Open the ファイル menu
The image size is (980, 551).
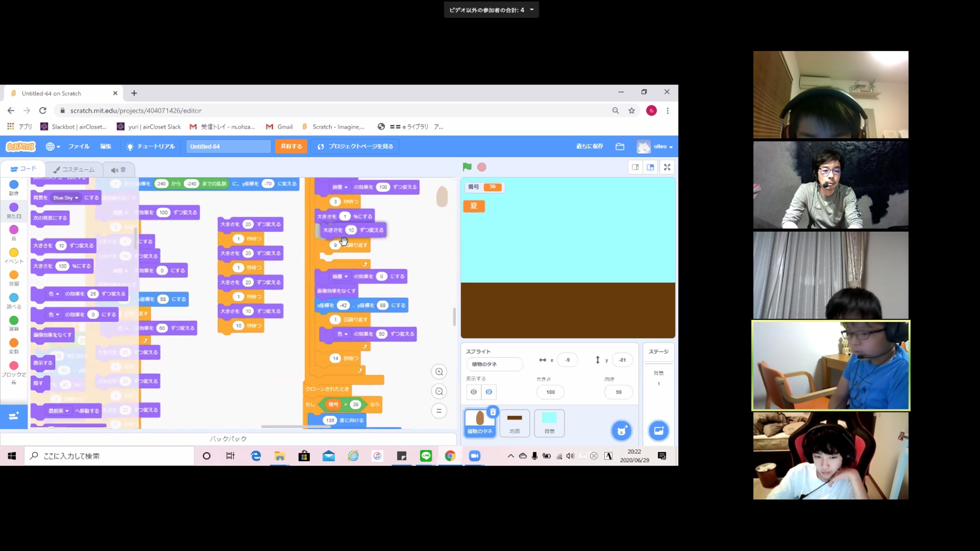79,147
